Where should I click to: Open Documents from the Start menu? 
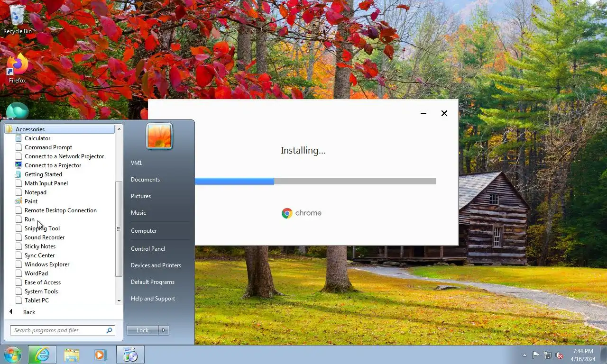[145, 180]
